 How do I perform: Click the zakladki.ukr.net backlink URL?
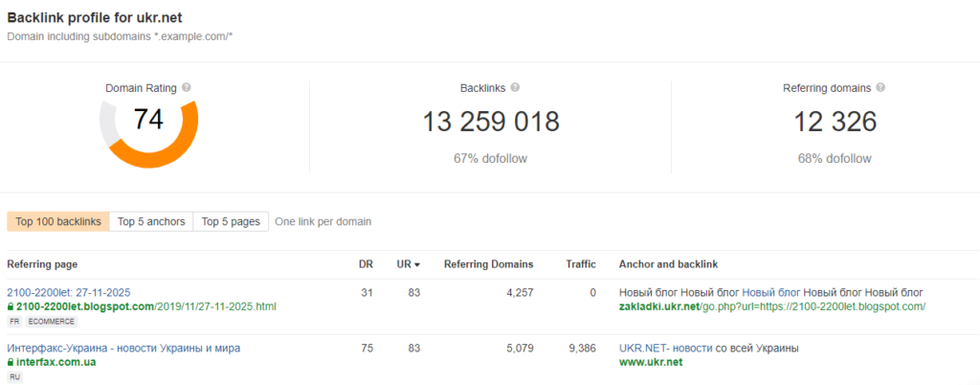(x=771, y=306)
